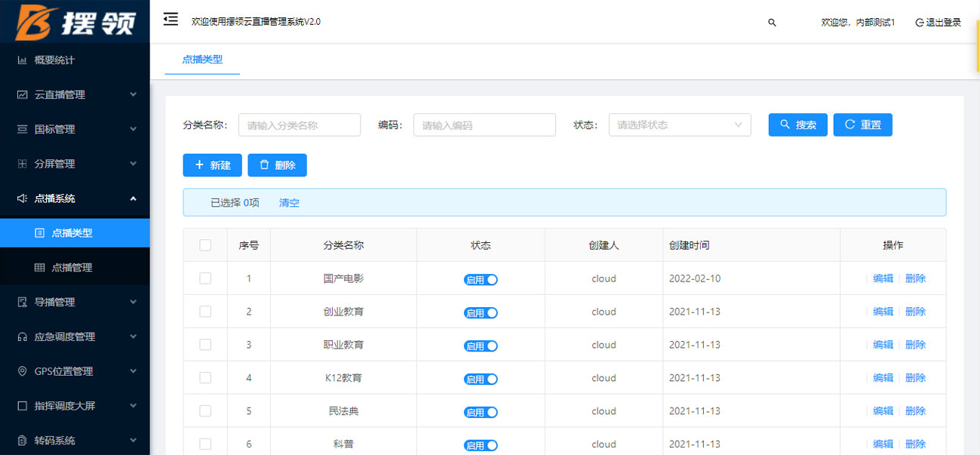The width and height of the screenshot is (980, 455).
Task: Collapse the 点播系统 sidebar menu
Action: [x=75, y=198]
